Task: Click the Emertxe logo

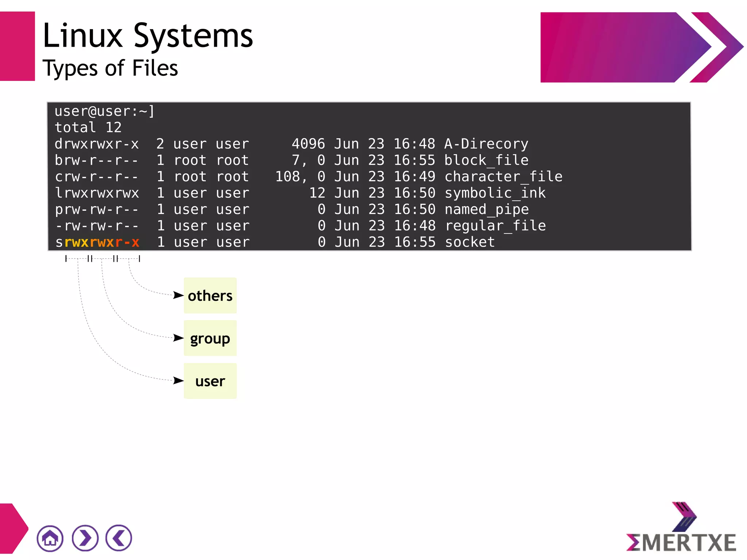Action: pos(681,527)
